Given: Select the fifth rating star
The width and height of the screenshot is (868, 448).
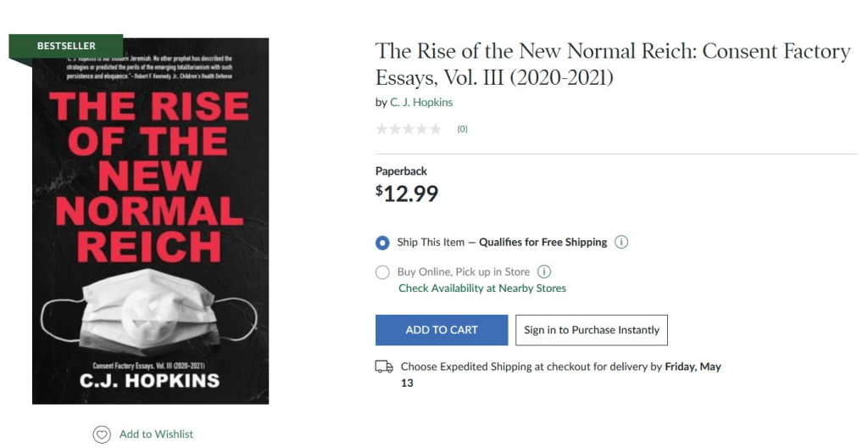Looking at the screenshot, I should [x=436, y=129].
